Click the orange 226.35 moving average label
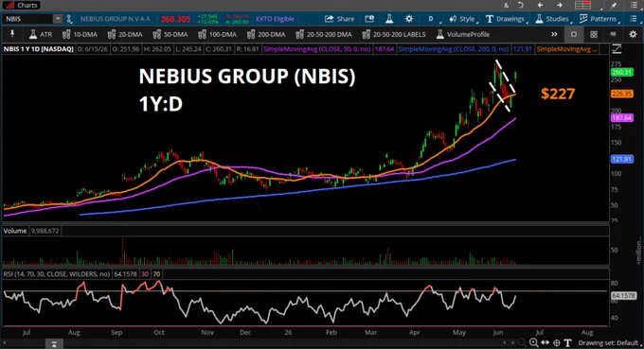This screenshot has width=644, height=349. click(x=622, y=94)
